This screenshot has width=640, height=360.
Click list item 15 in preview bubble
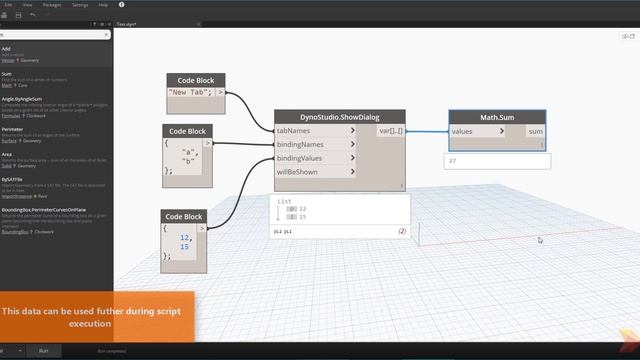point(302,217)
